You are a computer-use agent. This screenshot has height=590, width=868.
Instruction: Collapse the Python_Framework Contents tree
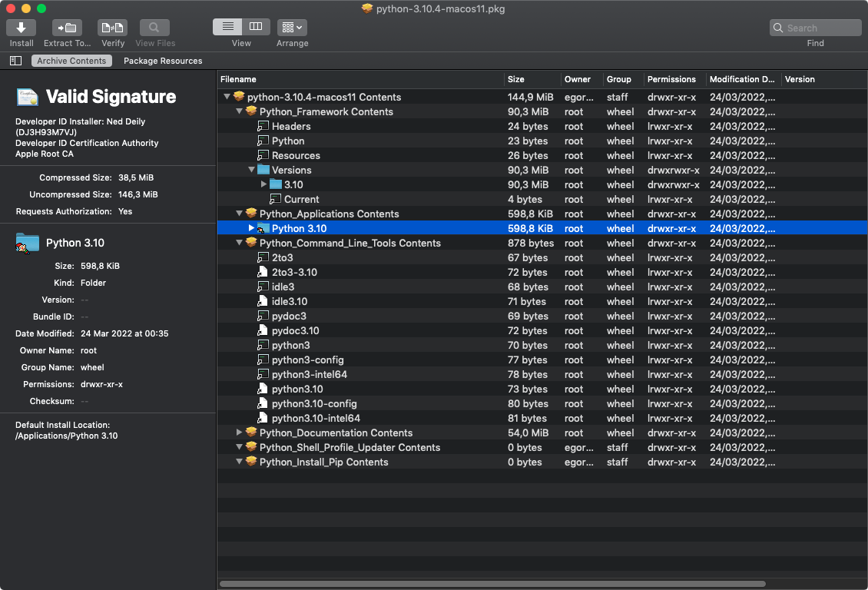click(x=240, y=111)
